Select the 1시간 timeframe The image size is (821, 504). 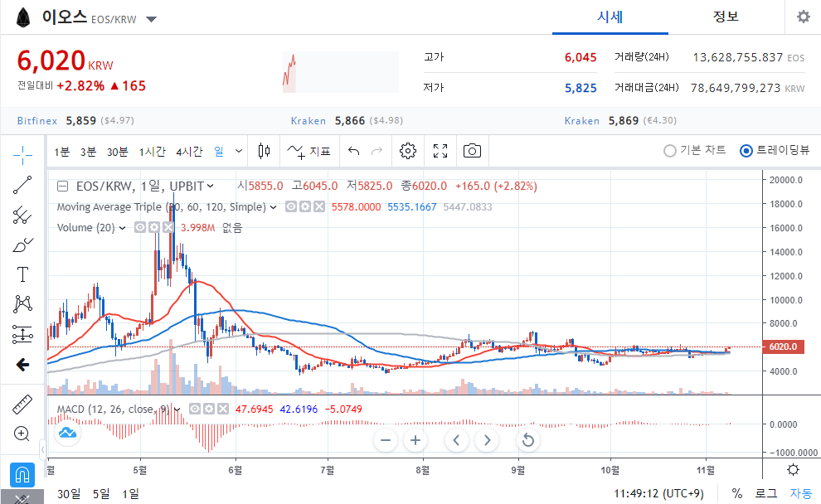pyautogui.click(x=152, y=152)
